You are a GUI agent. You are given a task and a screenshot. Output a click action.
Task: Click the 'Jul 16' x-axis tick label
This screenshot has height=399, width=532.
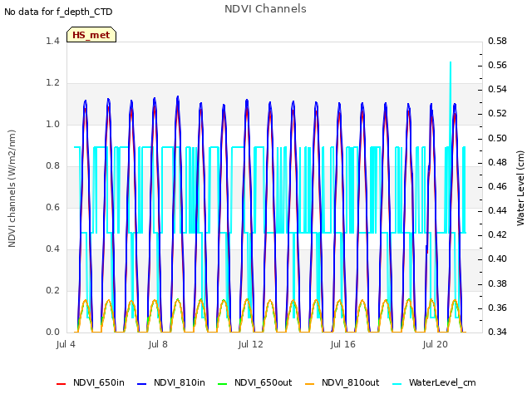343,345
